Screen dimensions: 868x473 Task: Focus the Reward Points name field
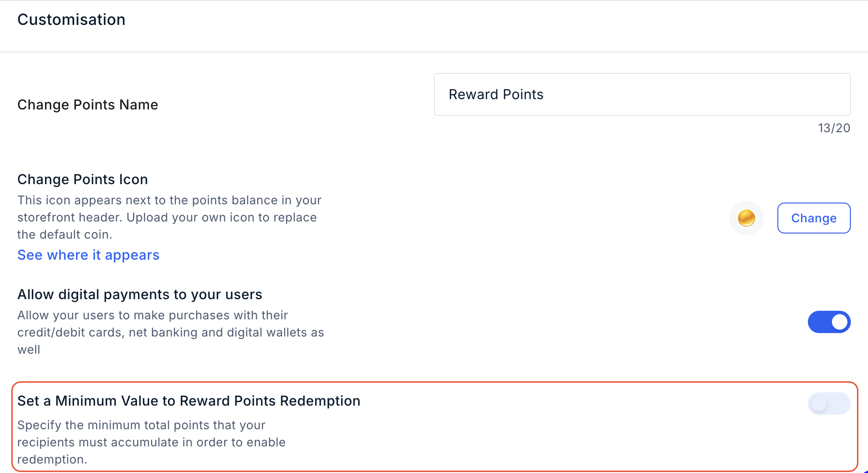[642, 94]
